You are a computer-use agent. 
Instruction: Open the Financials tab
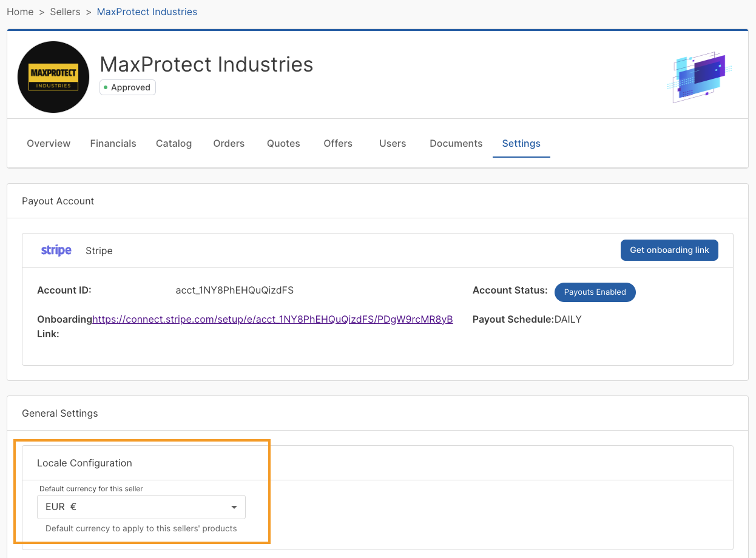pyautogui.click(x=113, y=144)
